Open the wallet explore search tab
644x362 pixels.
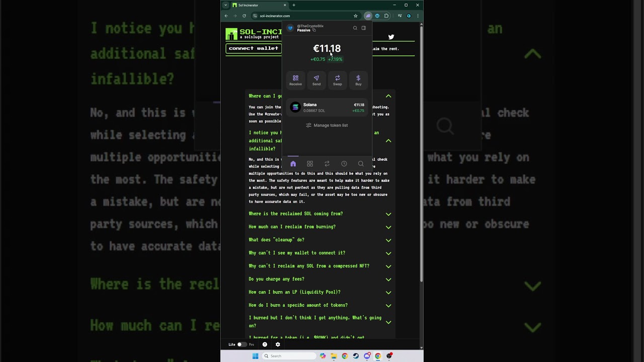[x=361, y=164]
